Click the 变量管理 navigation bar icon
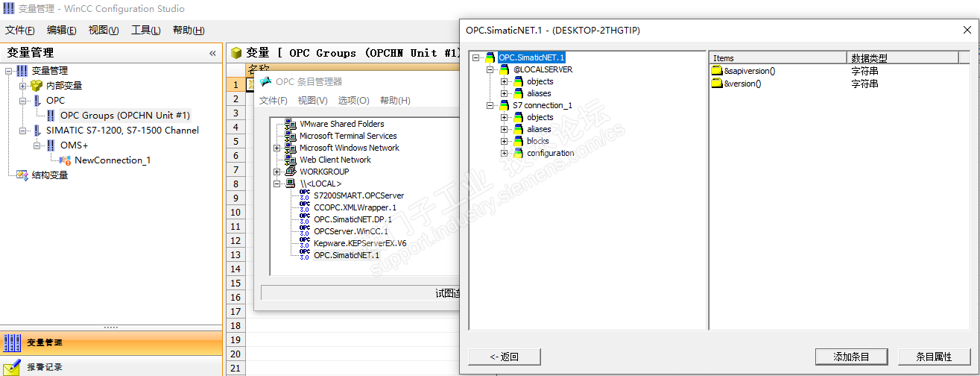Screen dimensions: 980x376 (x=12, y=343)
